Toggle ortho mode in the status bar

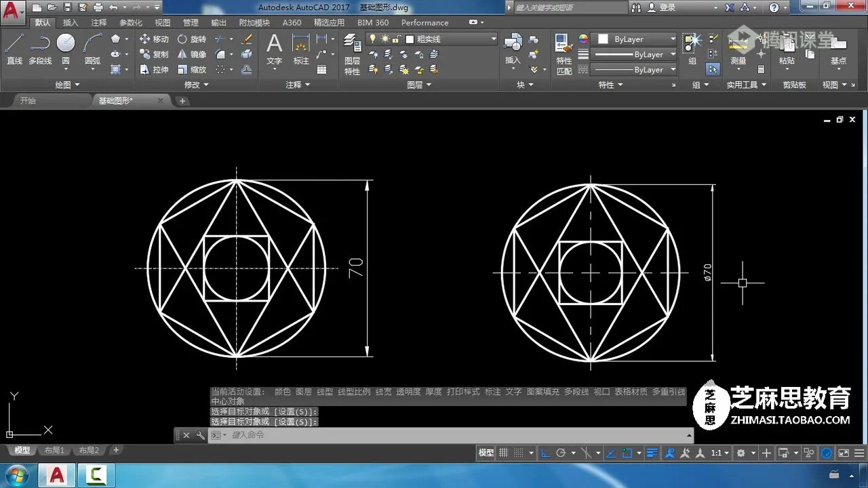coord(545,453)
